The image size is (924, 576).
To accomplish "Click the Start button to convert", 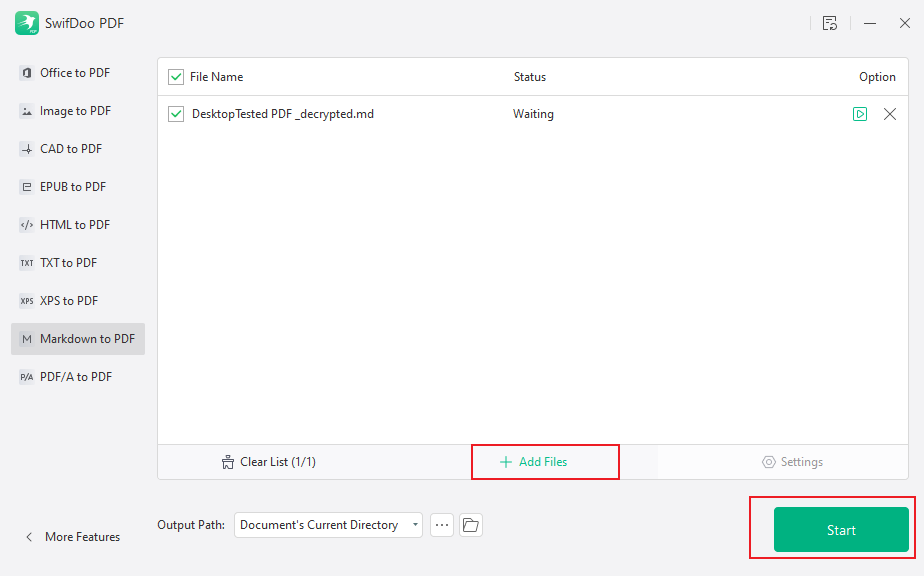I will 840,529.
